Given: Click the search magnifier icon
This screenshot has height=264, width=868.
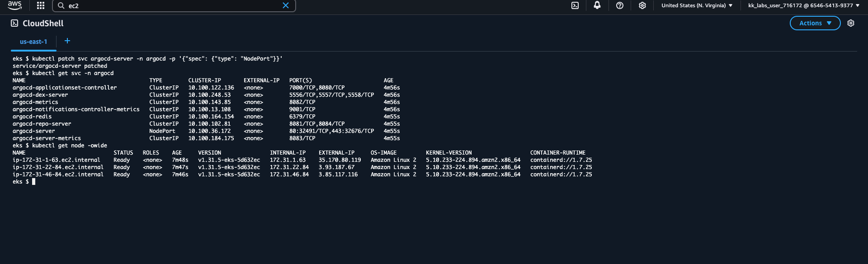Looking at the screenshot, I should 61,6.
